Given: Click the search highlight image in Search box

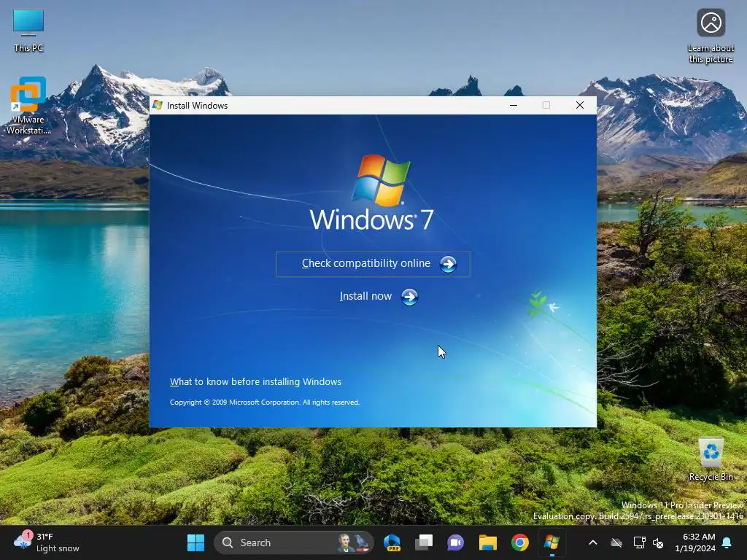Looking at the screenshot, I should (354, 542).
